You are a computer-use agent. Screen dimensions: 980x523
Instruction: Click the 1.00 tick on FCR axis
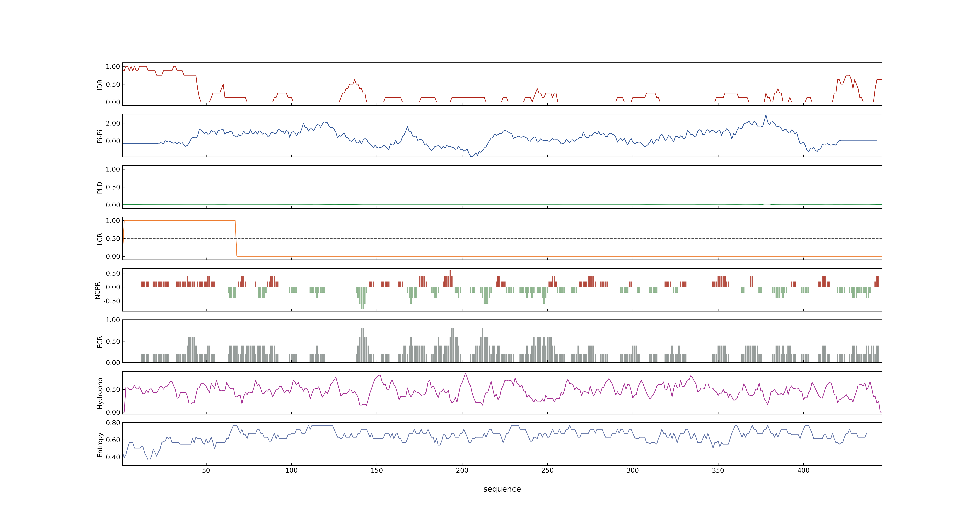(x=113, y=320)
